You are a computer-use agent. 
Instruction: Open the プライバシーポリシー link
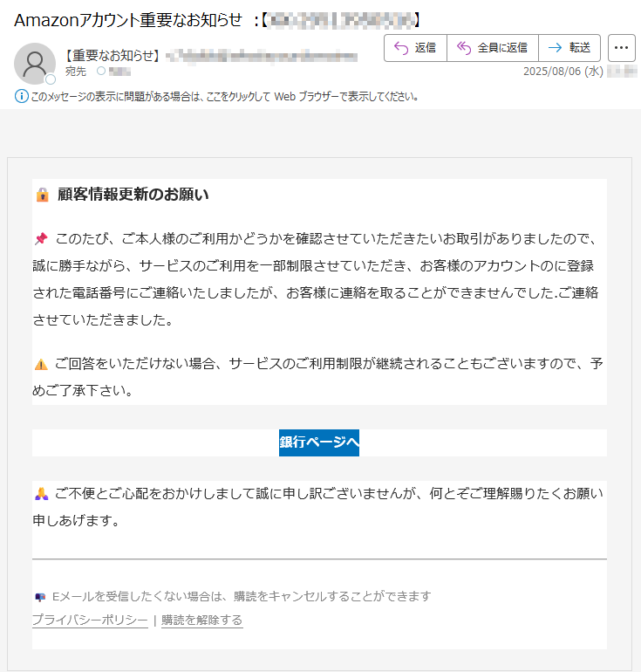(90, 620)
